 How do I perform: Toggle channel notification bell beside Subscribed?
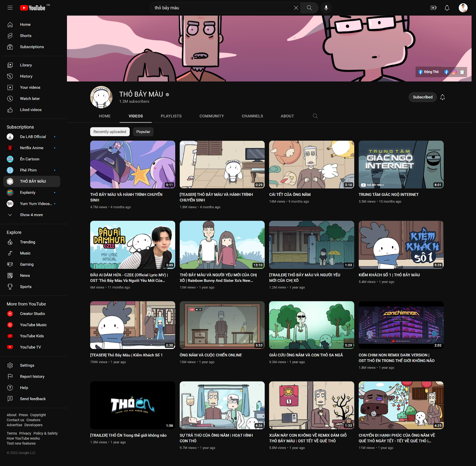442,97
